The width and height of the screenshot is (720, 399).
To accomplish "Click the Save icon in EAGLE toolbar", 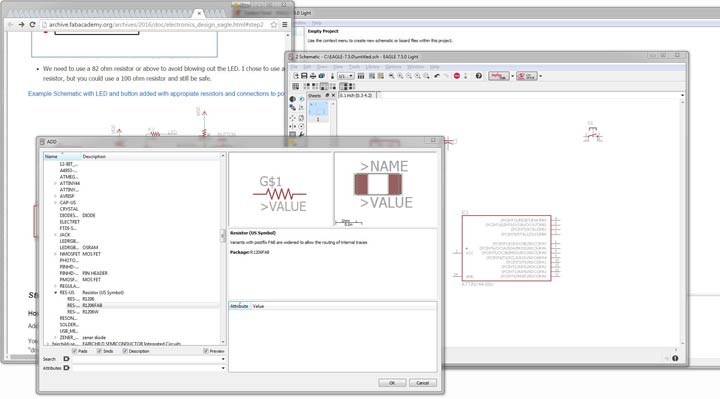I will [304, 76].
